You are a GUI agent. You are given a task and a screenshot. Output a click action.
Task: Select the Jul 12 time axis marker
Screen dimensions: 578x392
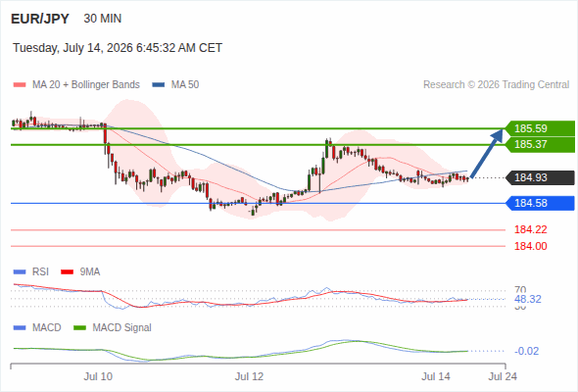[x=249, y=376]
